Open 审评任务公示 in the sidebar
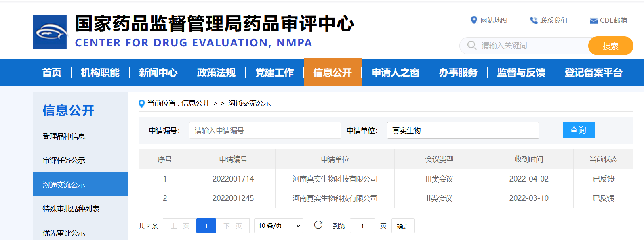The image size is (644, 240). [64, 161]
